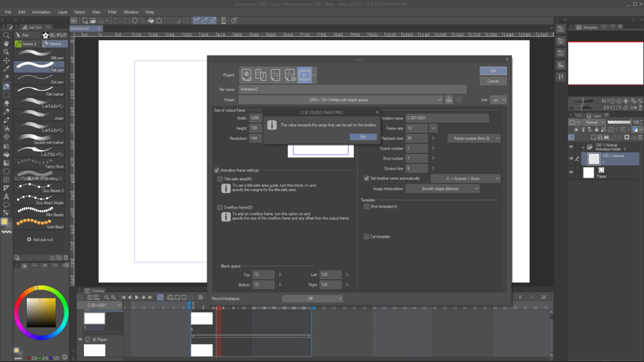The width and height of the screenshot is (644, 362).
Task: Select the Eraser tool
Action: [x=6, y=103]
